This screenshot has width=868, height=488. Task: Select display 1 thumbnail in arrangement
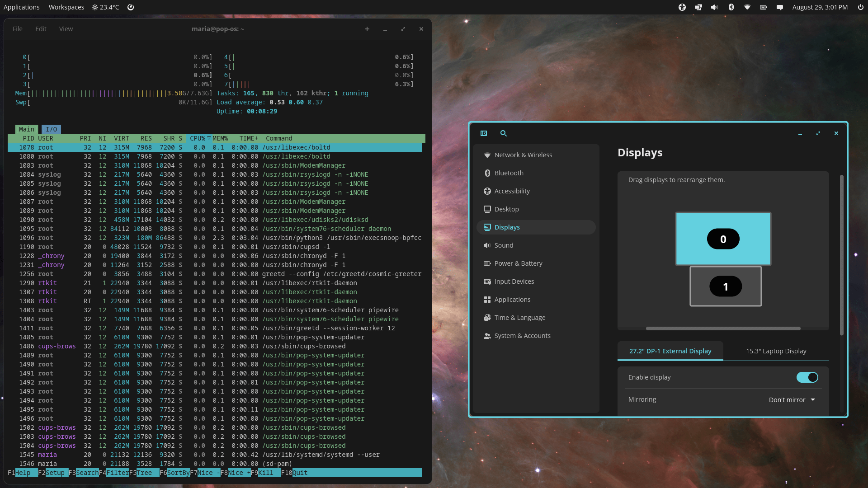tap(725, 286)
